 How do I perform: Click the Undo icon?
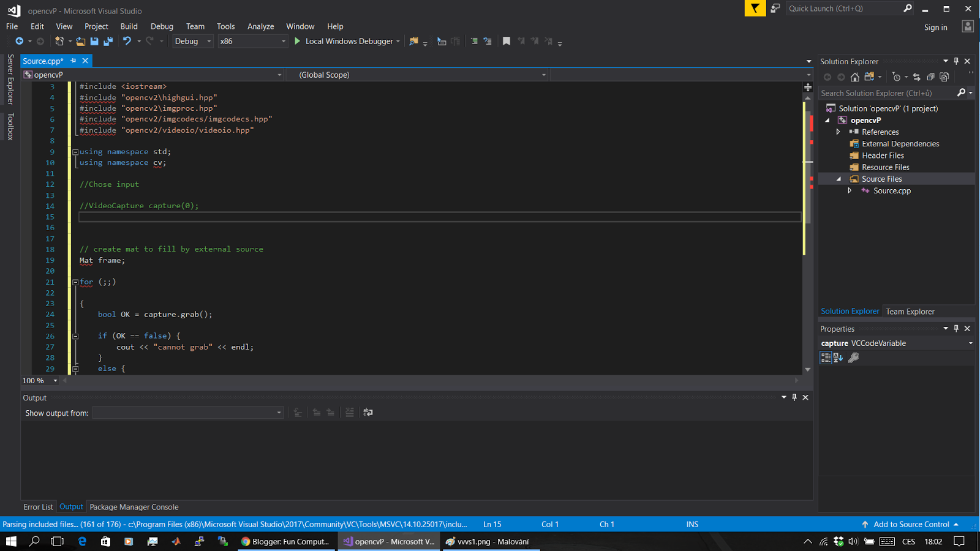(x=126, y=41)
